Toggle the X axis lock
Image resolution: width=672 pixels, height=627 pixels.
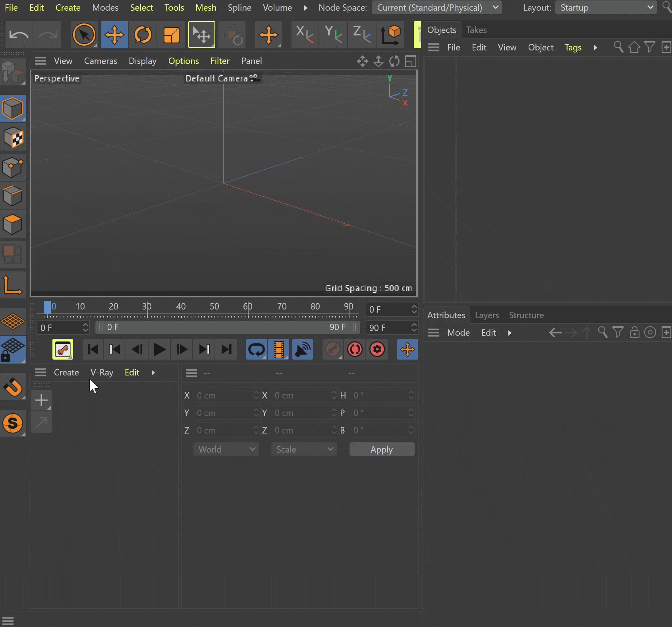click(305, 35)
